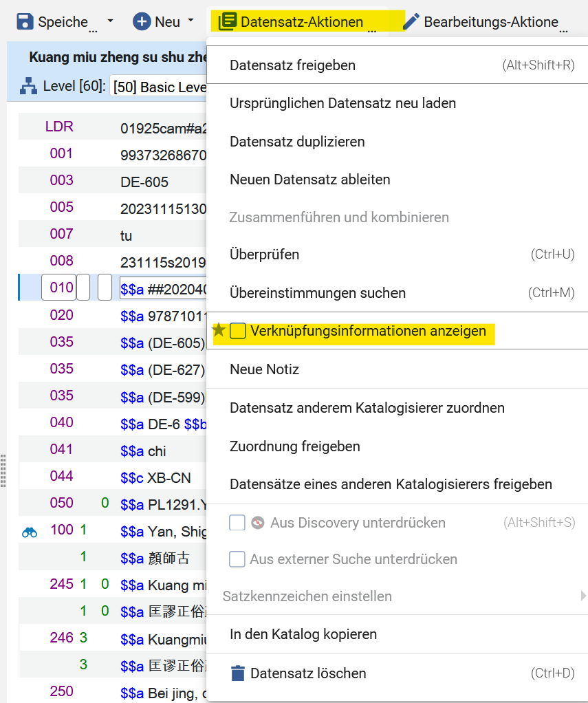This screenshot has width=588, height=703.
Task: Click the 010 field tag input
Action: coord(58,288)
